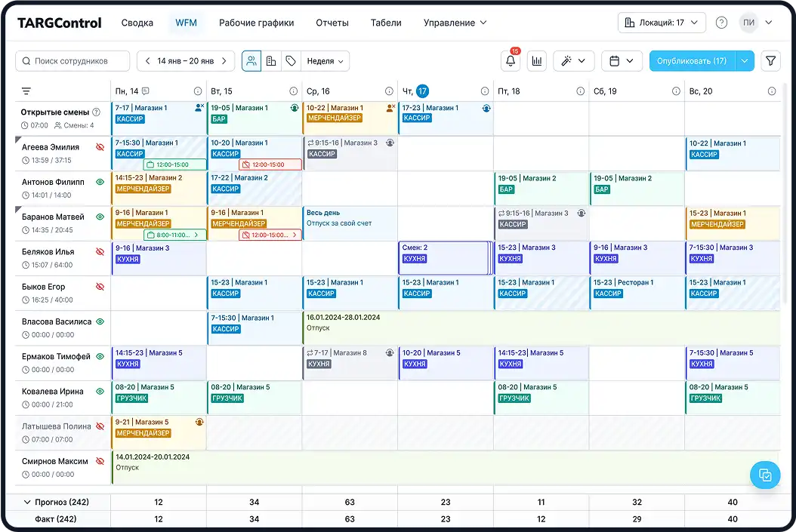Click the Поиск сотрудников search field
This screenshot has width=796, height=532.
tap(73, 61)
